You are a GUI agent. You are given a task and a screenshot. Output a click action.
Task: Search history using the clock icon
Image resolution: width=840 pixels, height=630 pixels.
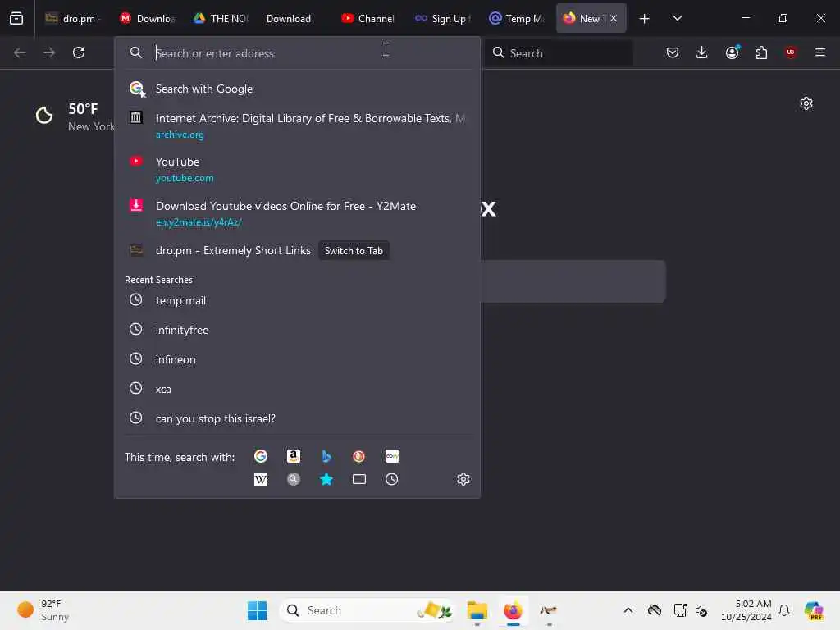point(392,479)
